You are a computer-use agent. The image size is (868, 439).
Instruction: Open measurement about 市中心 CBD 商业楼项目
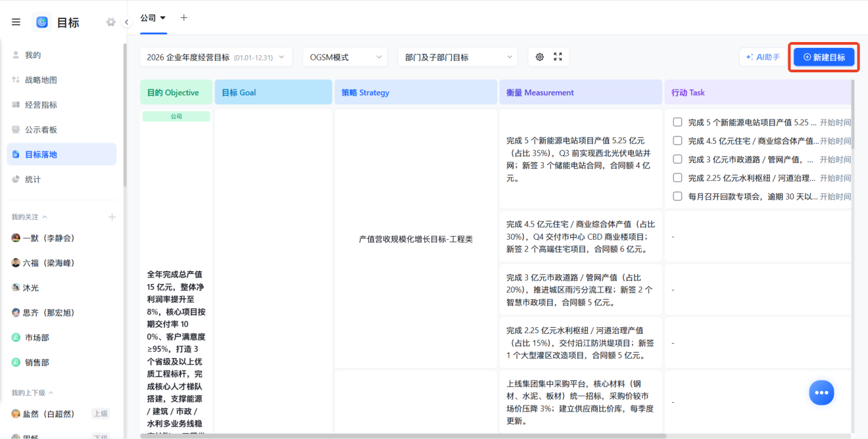coord(581,237)
